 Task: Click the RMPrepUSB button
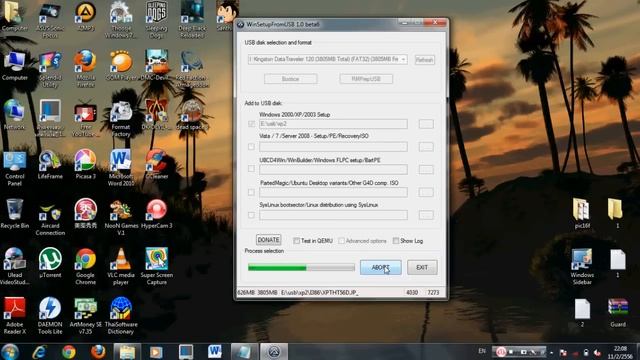[x=366, y=79]
